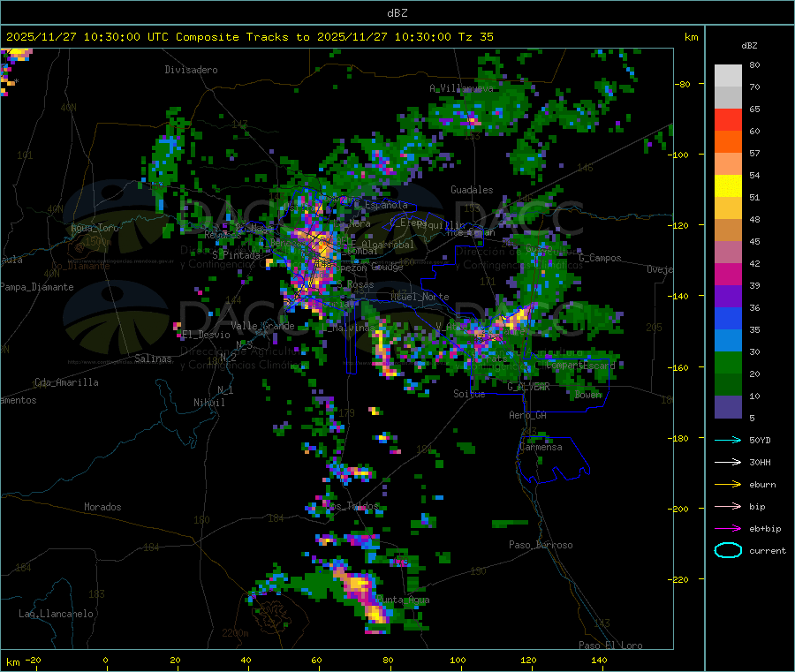Screen dimensions: 795x672
Task: Click the intense storm cell near Punta_Agua
Action: point(362,598)
